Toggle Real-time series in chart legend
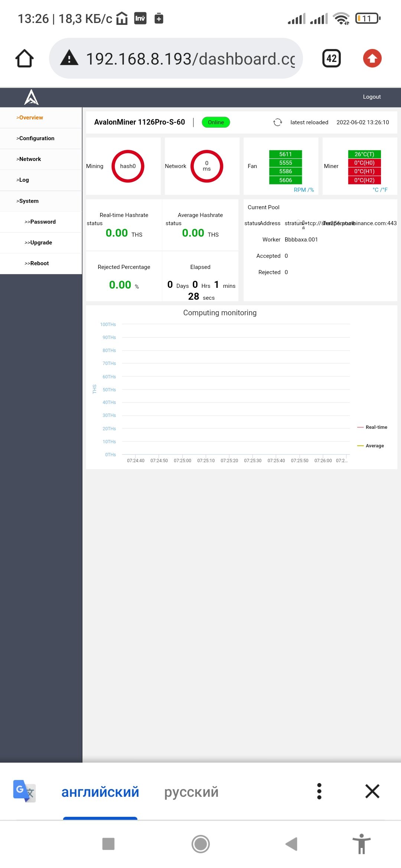 tap(372, 427)
